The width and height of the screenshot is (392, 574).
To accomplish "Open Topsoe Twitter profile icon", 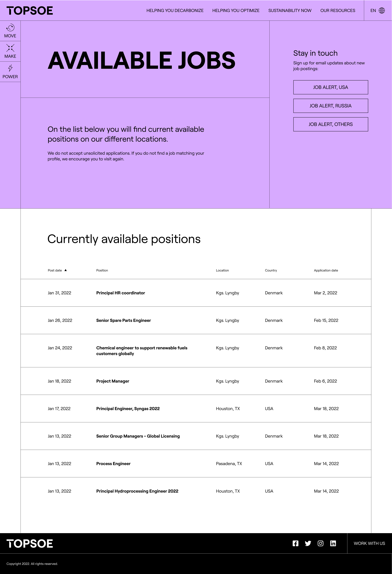I will tap(308, 543).
